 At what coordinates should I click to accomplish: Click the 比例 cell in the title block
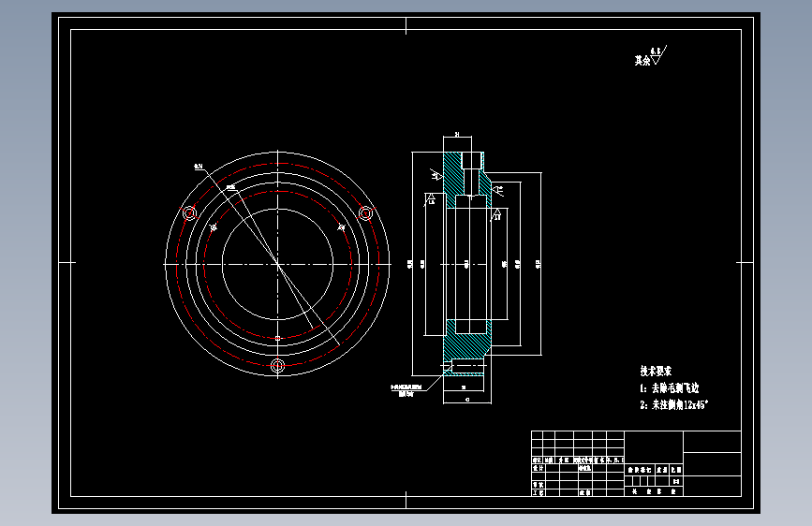pos(676,470)
